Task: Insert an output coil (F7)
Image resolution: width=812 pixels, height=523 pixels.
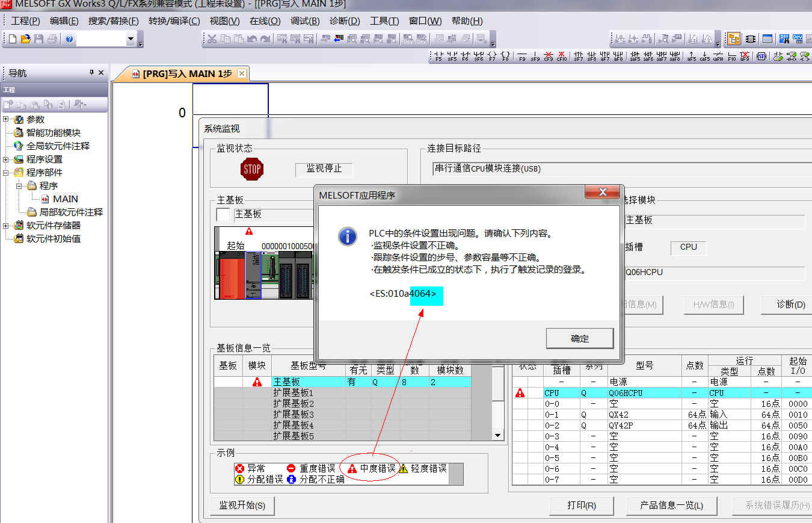Action: [x=491, y=57]
